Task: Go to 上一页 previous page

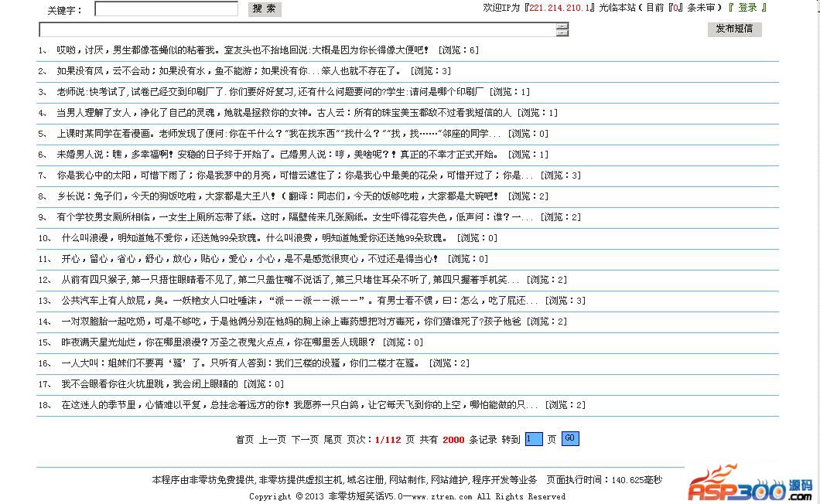Action: pos(272,440)
